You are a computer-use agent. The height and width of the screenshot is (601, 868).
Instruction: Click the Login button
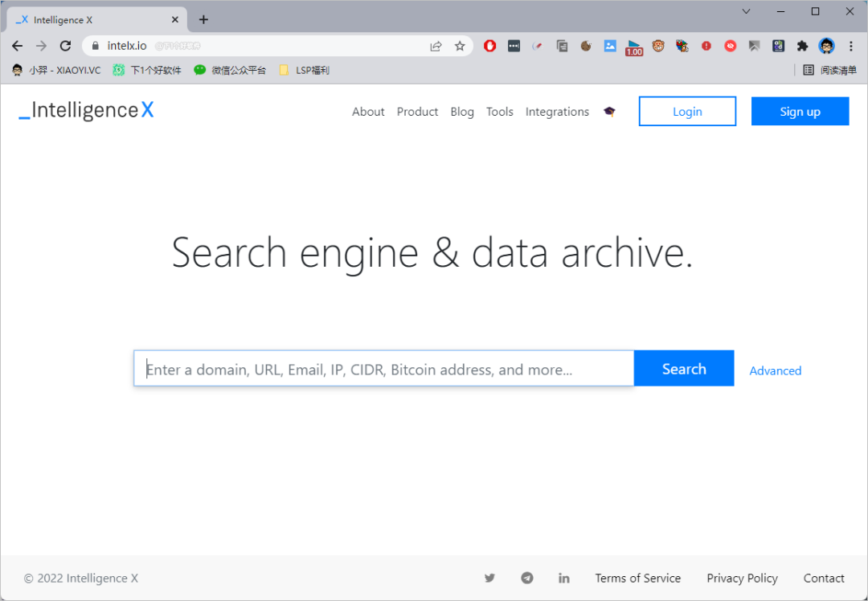click(x=687, y=111)
